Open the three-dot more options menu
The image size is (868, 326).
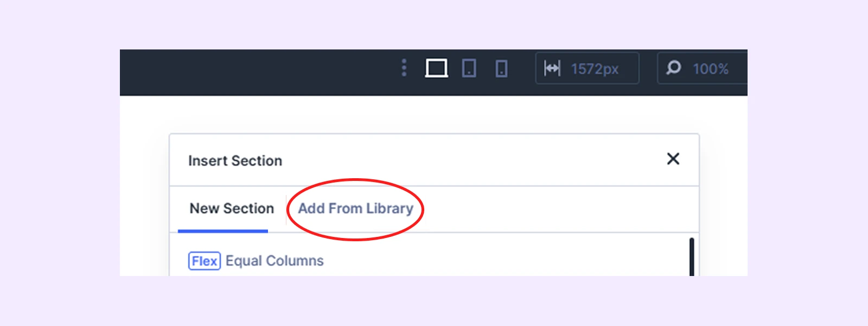coord(404,68)
